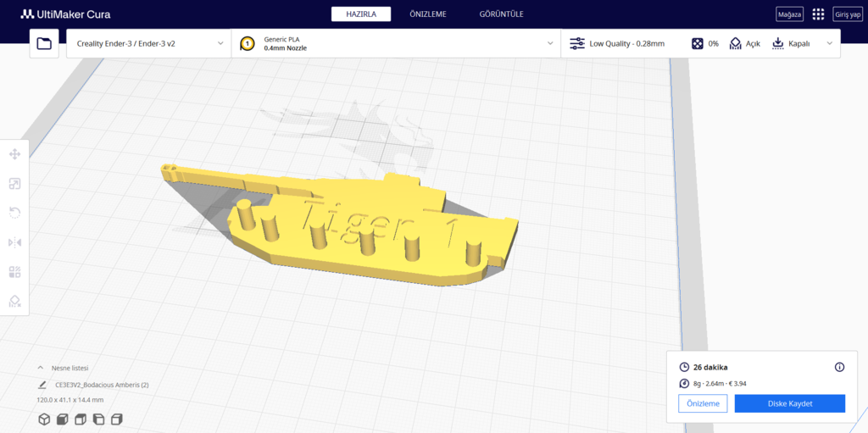The image size is (868, 433).
Task: Click the 0% infill setting
Action: pos(705,43)
